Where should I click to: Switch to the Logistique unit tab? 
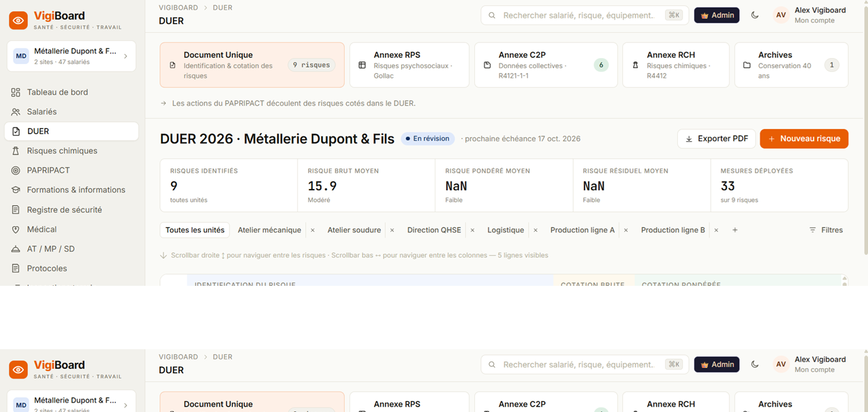[506, 231]
